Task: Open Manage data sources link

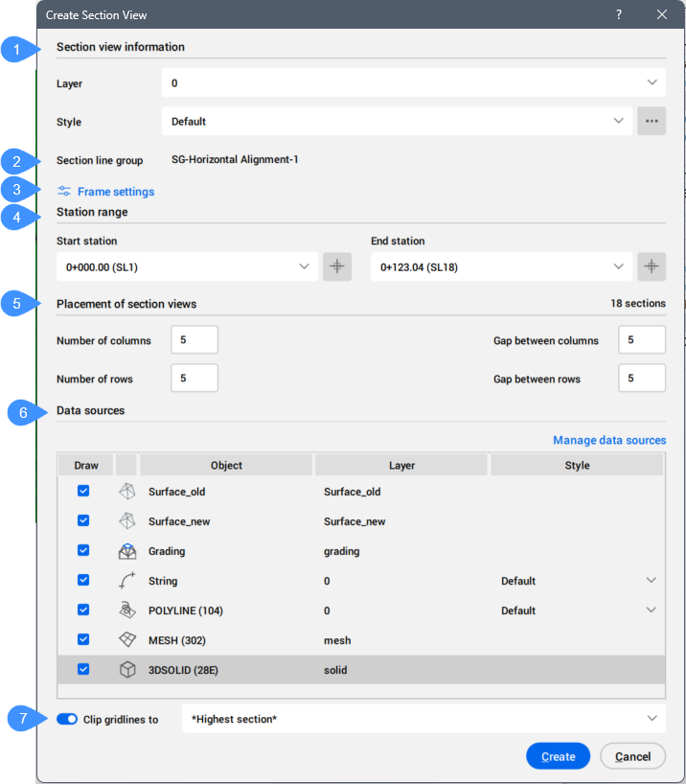Action: pyautogui.click(x=608, y=440)
